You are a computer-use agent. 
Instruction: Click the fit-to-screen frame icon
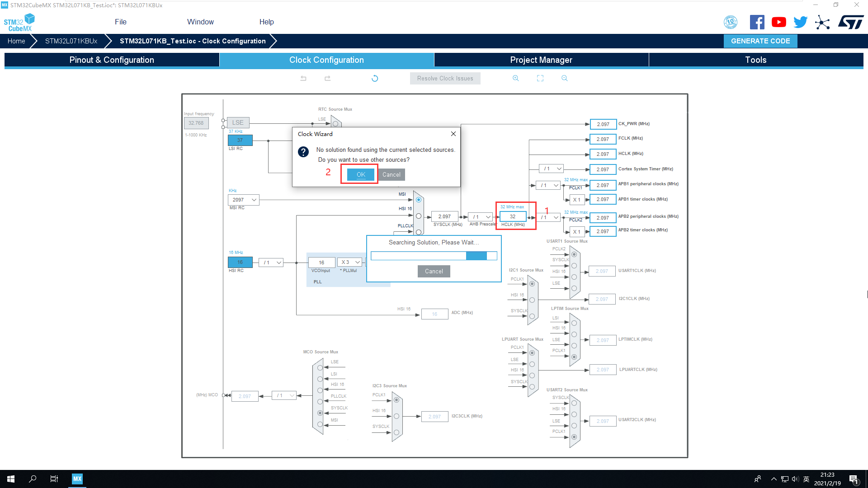pyautogui.click(x=540, y=78)
